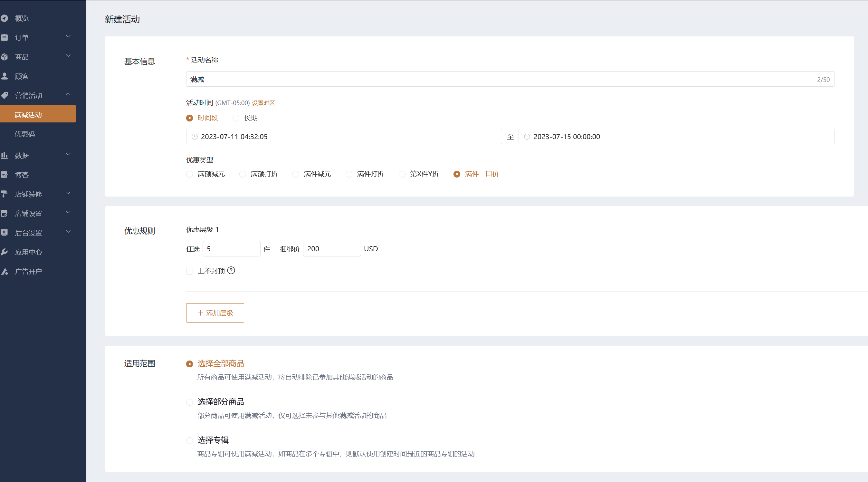Go to 概览 in the sidebar

click(x=22, y=18)
